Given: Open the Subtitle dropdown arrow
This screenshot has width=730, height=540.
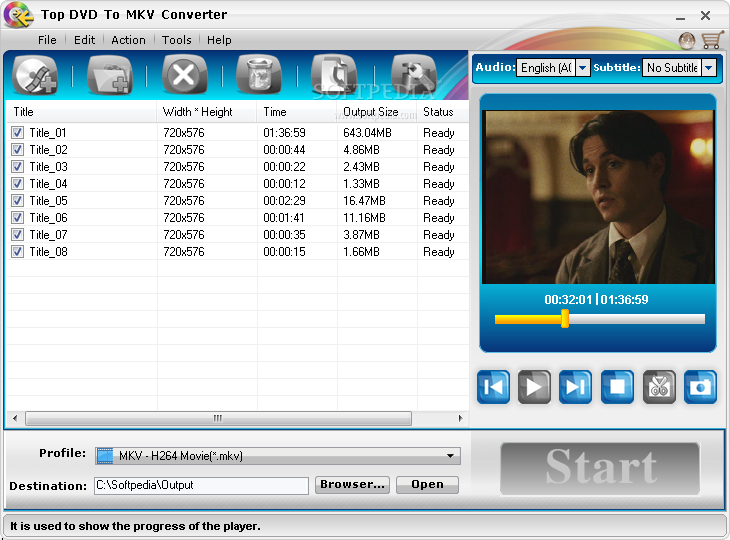Looking at the screenshot, I should (x=709, y=68).
